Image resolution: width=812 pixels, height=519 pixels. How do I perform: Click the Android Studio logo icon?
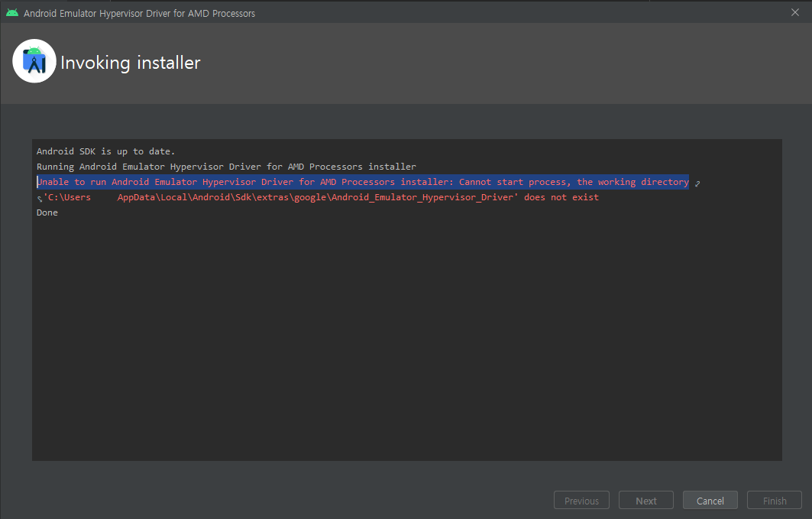(x=34, y=61)
